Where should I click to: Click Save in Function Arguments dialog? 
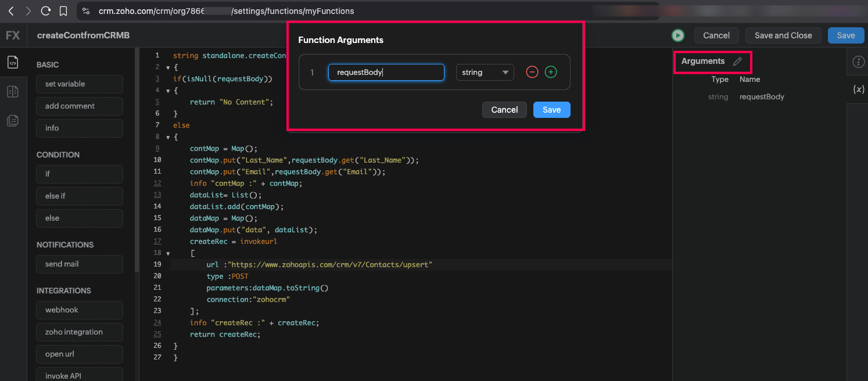(x=551, y=110)
